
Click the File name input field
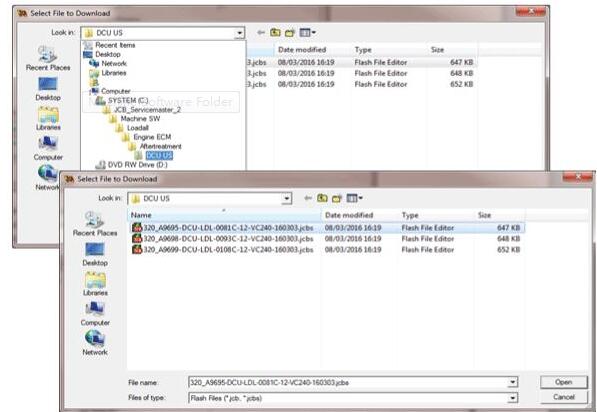pyautogui.click(x=349, y=382)
